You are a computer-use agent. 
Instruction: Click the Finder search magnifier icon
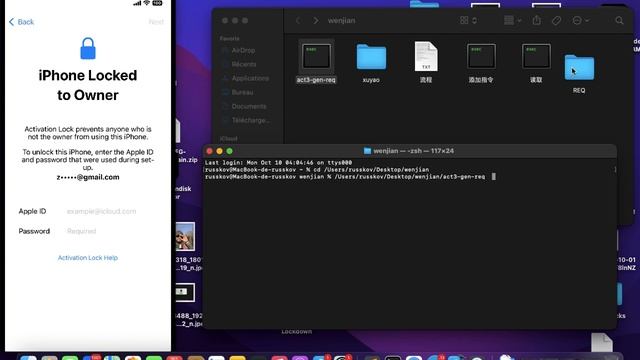(619, 20)
